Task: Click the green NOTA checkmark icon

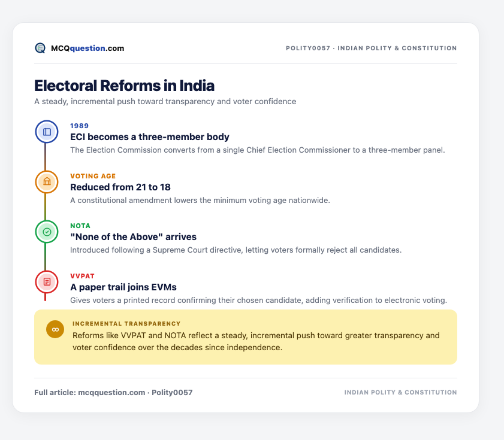Action: click(47, 232)
